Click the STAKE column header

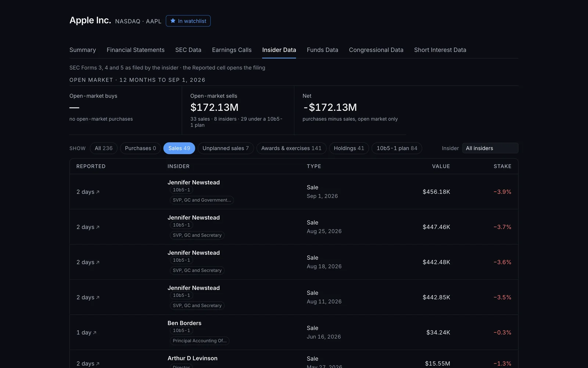click(x=502, y=166)
